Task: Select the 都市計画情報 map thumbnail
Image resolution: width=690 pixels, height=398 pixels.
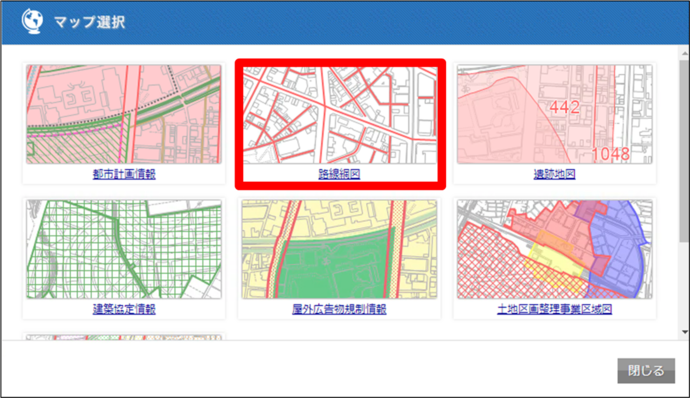Action: coord(124,114)
